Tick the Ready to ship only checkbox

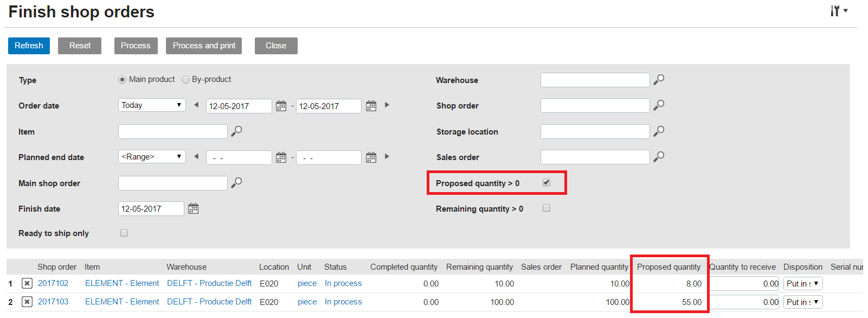tap(124, 233)
